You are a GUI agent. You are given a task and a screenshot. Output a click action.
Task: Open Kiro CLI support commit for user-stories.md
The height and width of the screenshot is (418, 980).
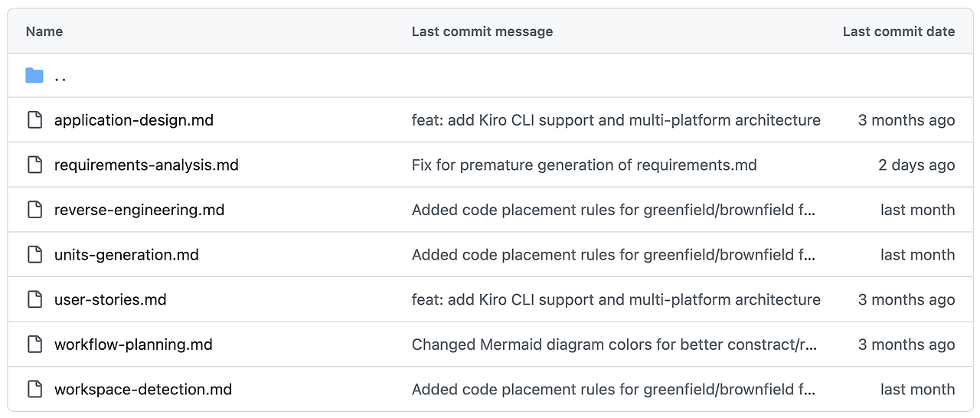[x=616, y=299]
